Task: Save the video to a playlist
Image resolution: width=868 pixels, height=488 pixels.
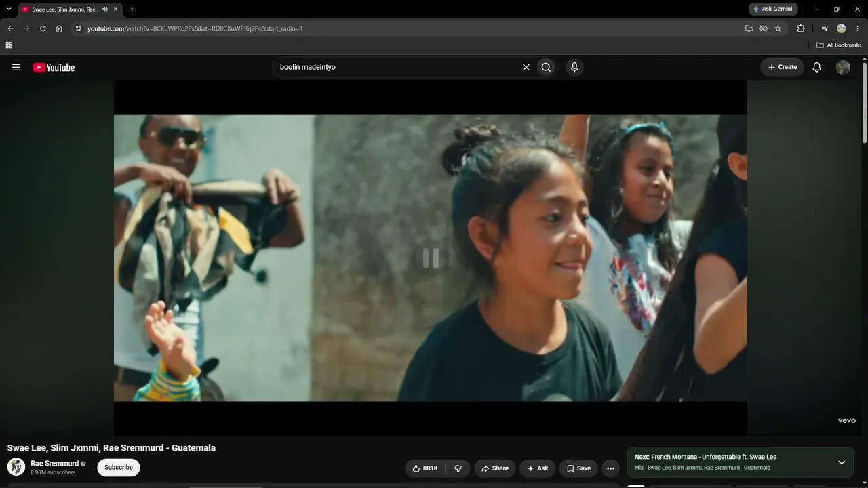Action: point(578,468)
